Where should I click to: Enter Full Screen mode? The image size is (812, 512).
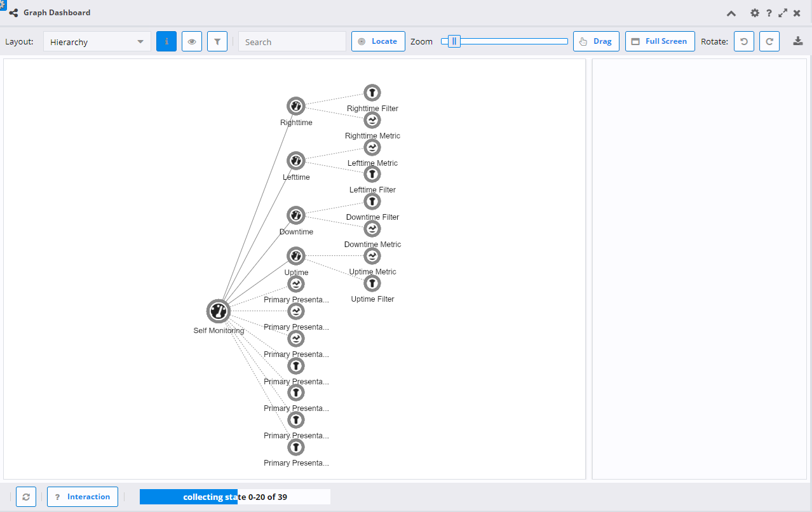point(660,41)
